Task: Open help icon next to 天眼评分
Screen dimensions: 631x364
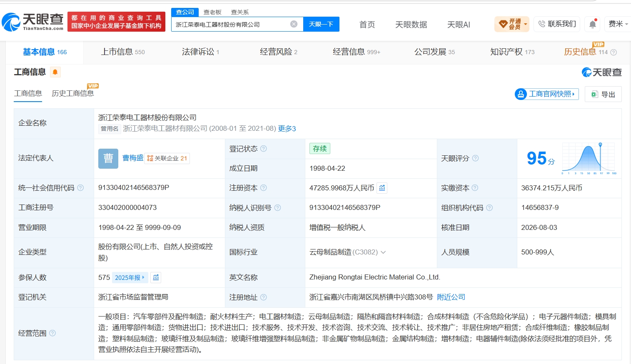Action: coord(475,158)
